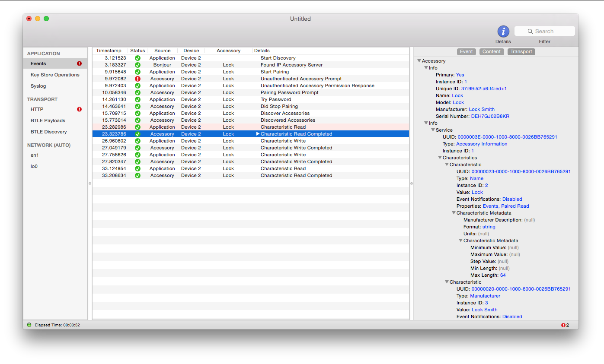Screen dimensions: 604x364
Task: Click the green status icon on Start Pairing row
Action: (137, 72)
